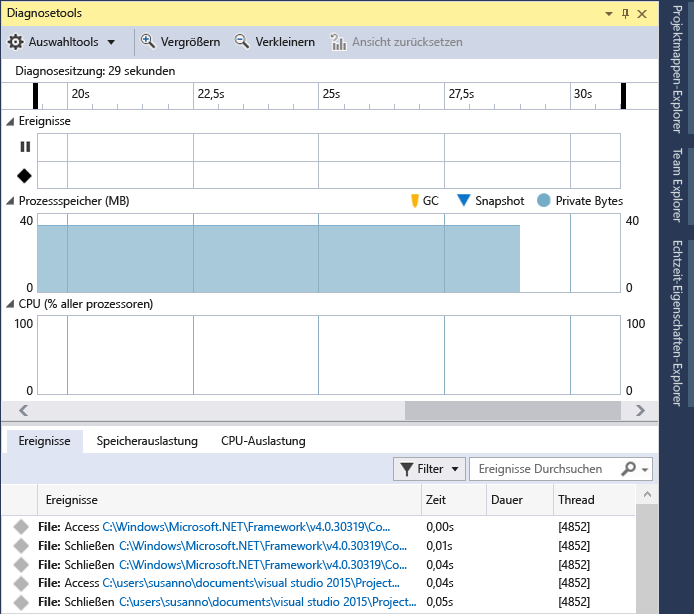Collapse the Prozessspeicher (MB) section
This screenshot has width=694, height=614.
tap(10, 201)
